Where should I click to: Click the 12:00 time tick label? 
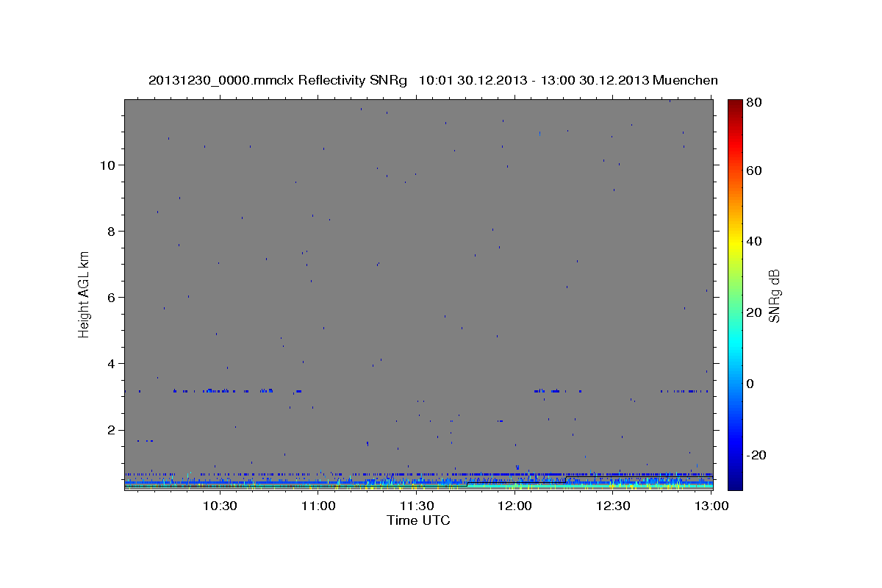coord(515,506)
